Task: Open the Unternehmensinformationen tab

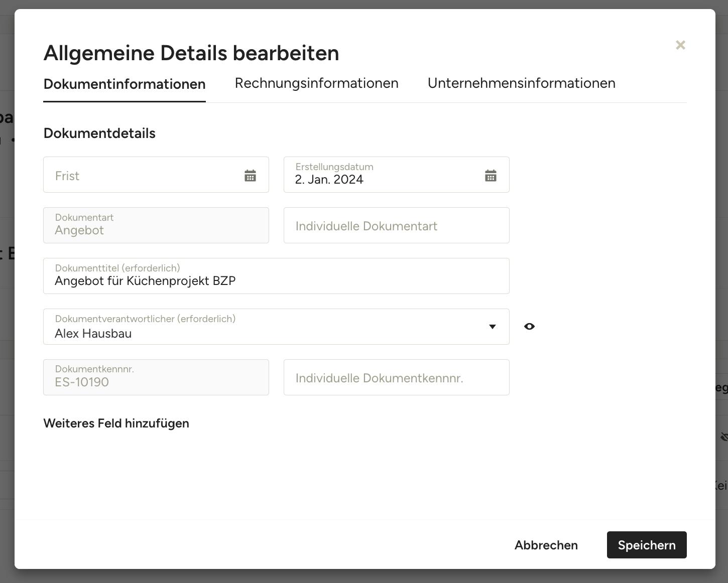Action: 521,83
